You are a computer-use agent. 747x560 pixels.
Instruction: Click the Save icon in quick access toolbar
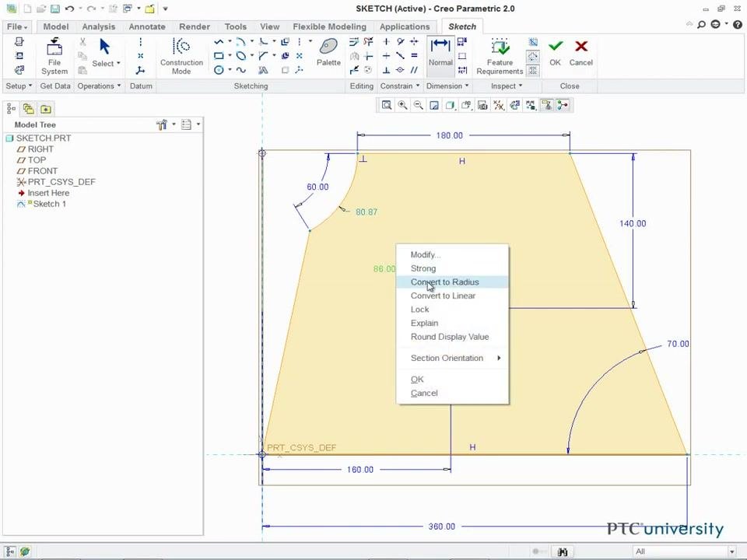coord(55,9)
